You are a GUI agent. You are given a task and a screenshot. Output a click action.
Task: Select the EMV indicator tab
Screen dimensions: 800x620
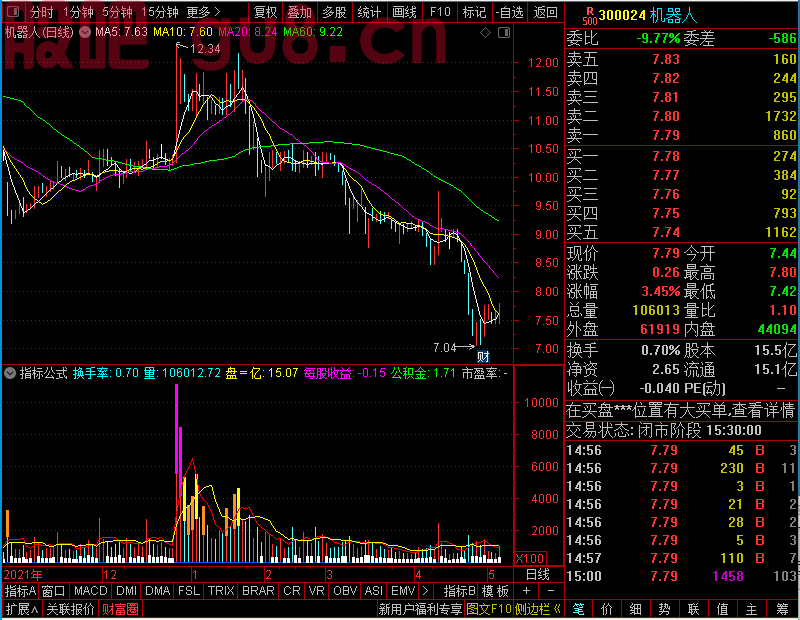(403, 590)
